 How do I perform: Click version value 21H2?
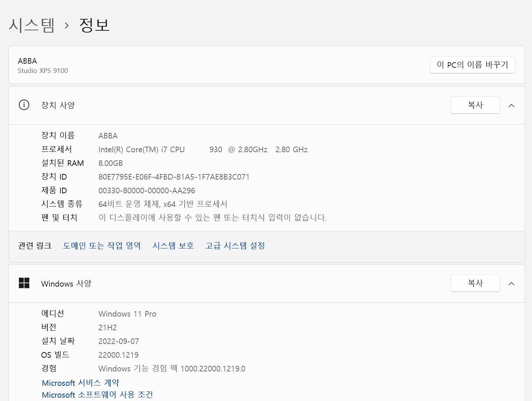click(x=108, y=328)
